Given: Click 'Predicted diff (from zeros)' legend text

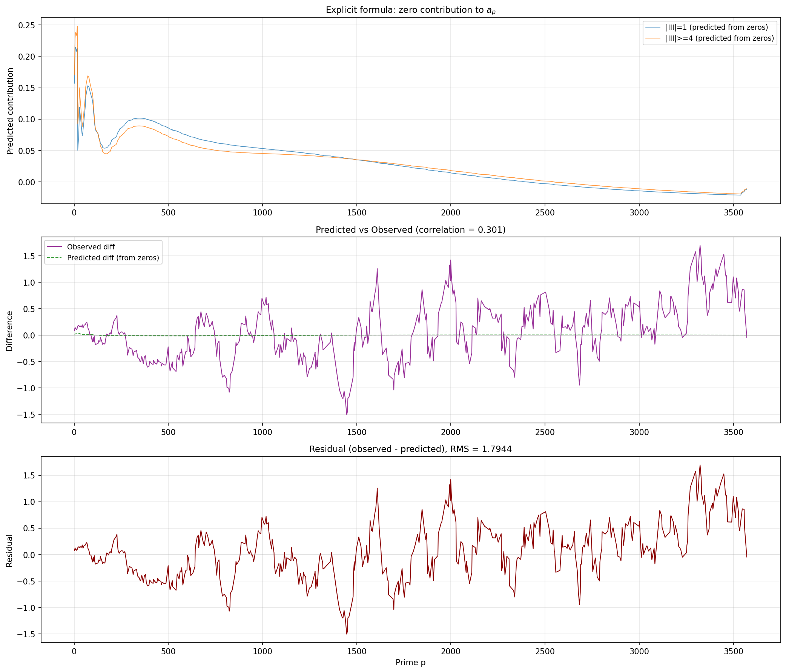Looking at the screenshot, I should (x=113, y=258).
